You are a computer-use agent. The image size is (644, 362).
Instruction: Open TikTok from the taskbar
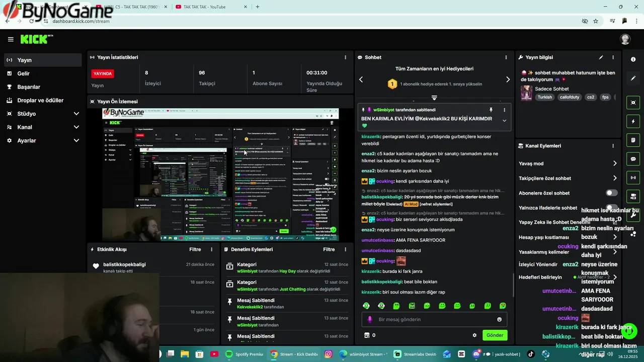(x=531, y=354)
